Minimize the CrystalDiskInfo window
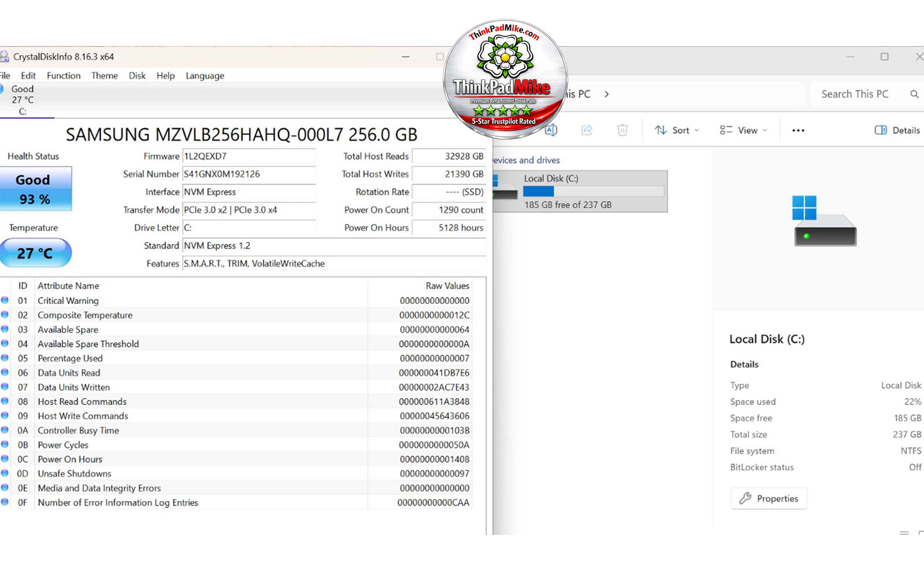 [405, 57]
